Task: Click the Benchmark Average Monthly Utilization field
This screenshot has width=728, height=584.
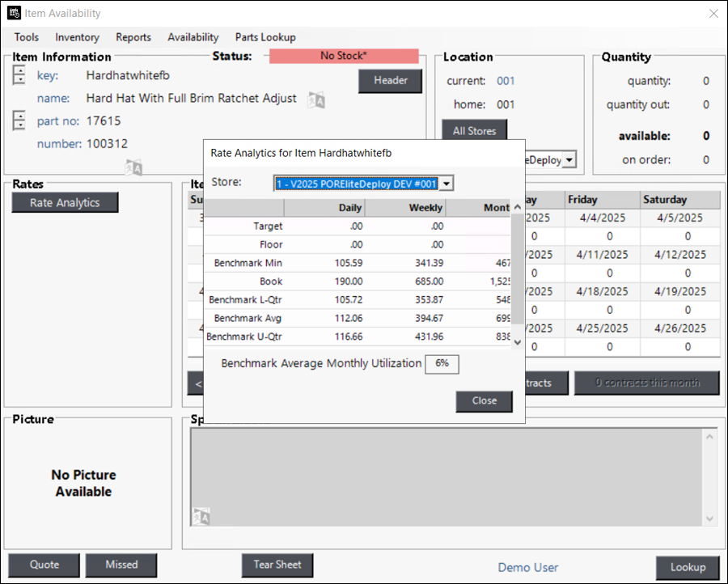Action: click(442, 364)
